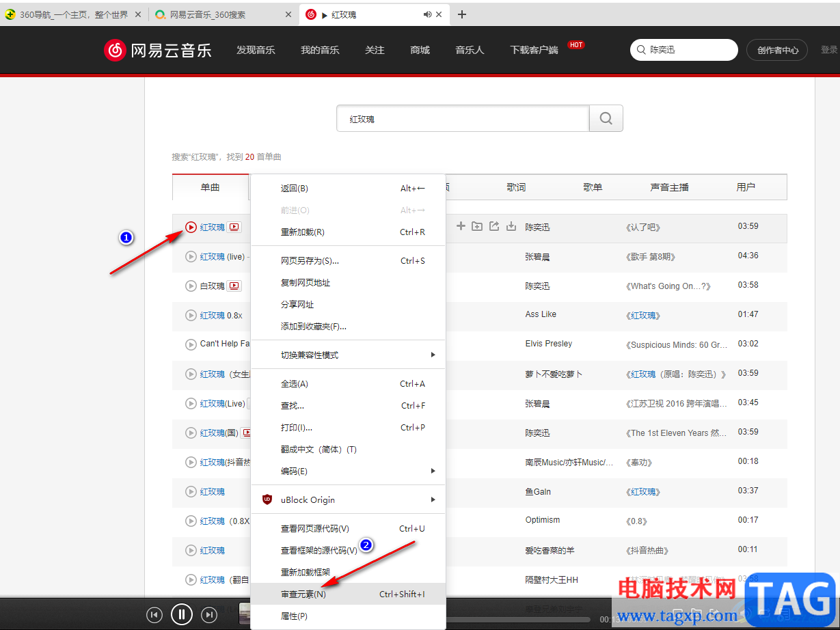Choose 重新加载框架 menu entry
The image size is (840, 630).
click(349, 572)
